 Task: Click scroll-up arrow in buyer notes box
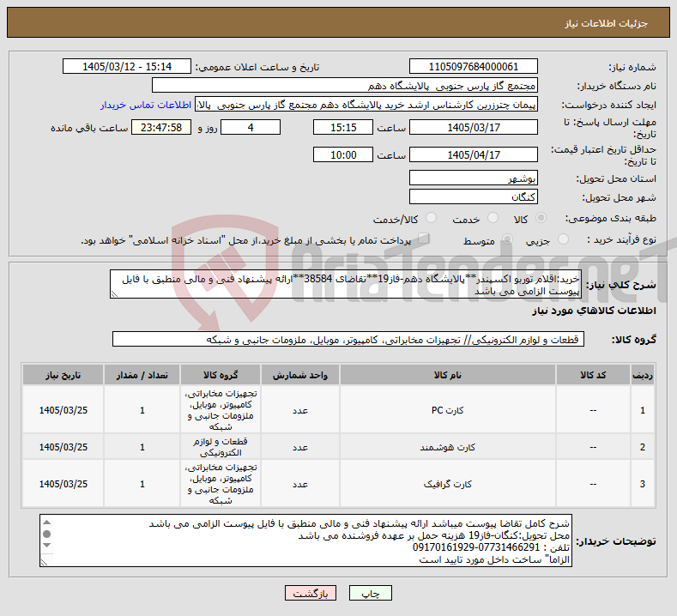tap(47, 522)
